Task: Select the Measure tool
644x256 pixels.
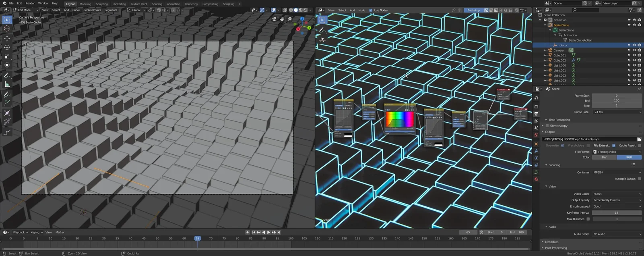Action: click(7, 84)
